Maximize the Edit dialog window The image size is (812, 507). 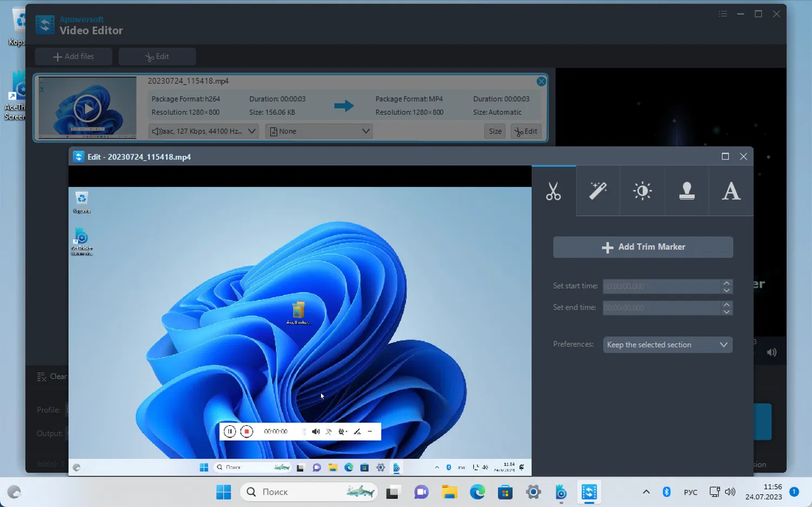[x=725, y=156]
